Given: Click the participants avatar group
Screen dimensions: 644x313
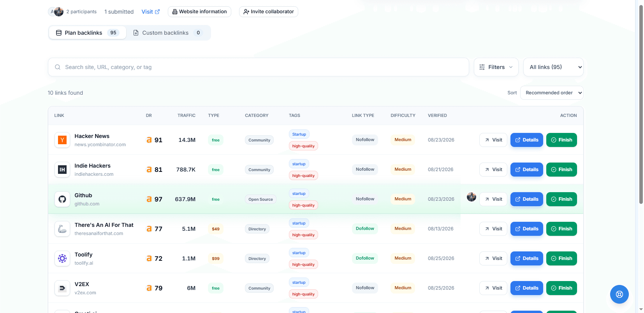Looking at the screenshot, I should coord(56,12).
